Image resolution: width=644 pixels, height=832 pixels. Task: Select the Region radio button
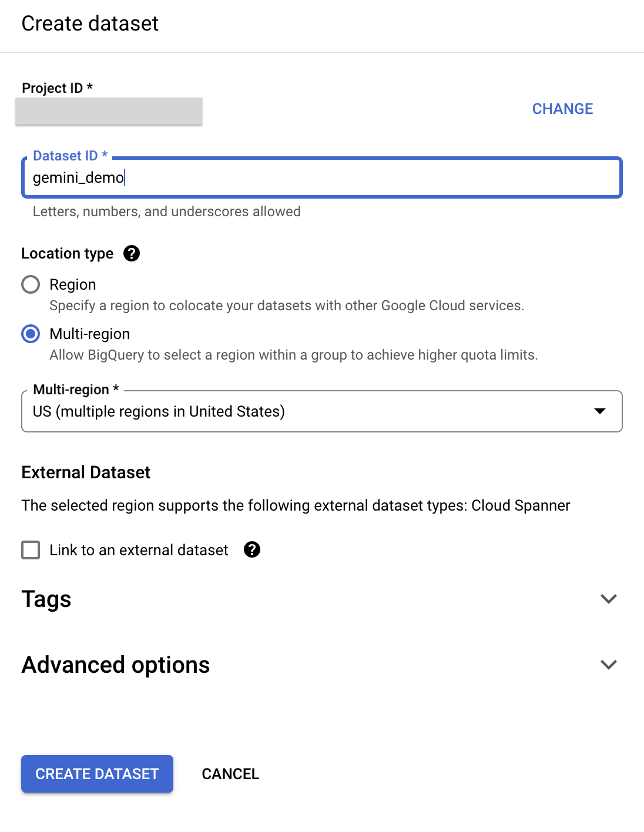pyautogui.click(x=31, y=284)
